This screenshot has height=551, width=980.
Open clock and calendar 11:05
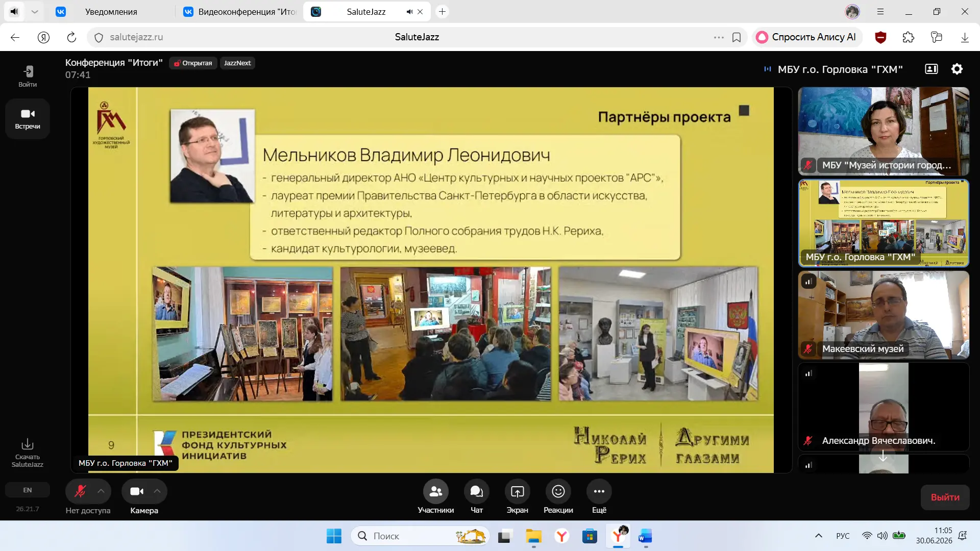point(934,536)
